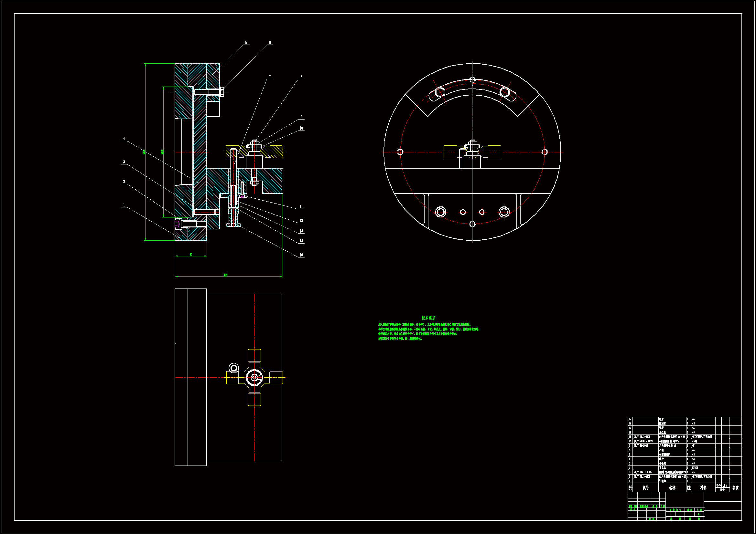Screen dimensions: 756x534
Task: Select the 材料 column header cell
Action: point(703,487)
